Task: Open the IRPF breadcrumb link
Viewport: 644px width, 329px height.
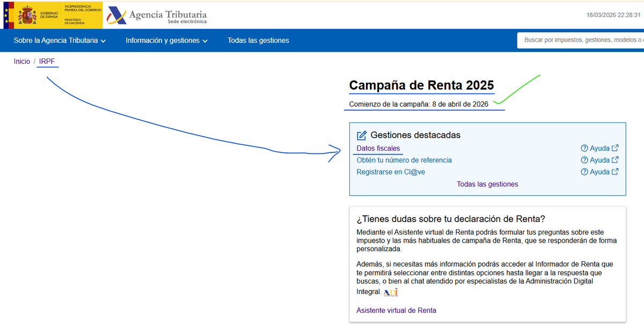Action: [47, 62]
